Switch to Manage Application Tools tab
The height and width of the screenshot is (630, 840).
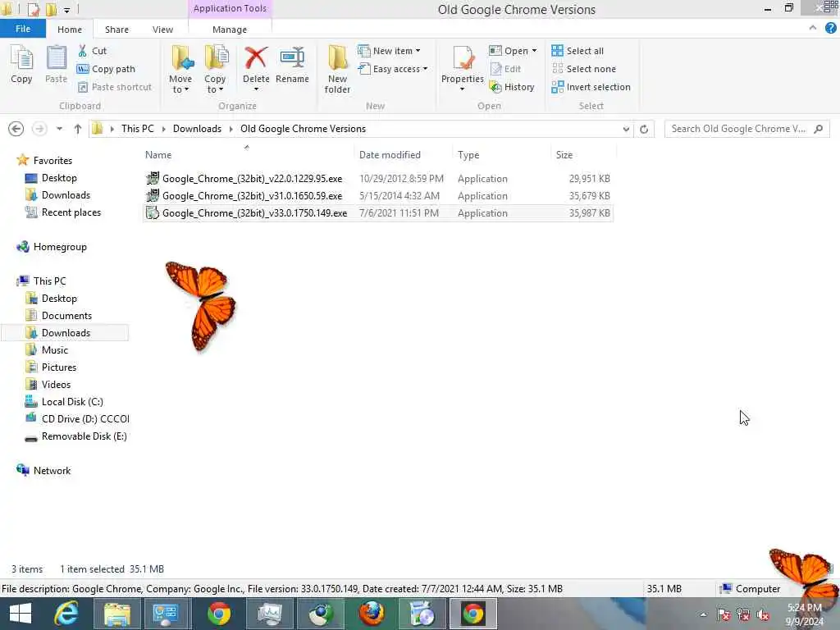pos(230,30)
